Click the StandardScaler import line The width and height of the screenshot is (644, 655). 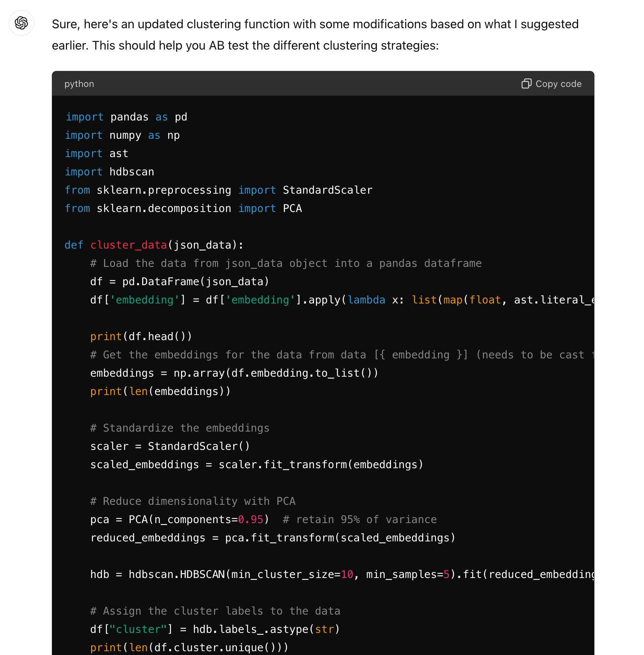219,190
